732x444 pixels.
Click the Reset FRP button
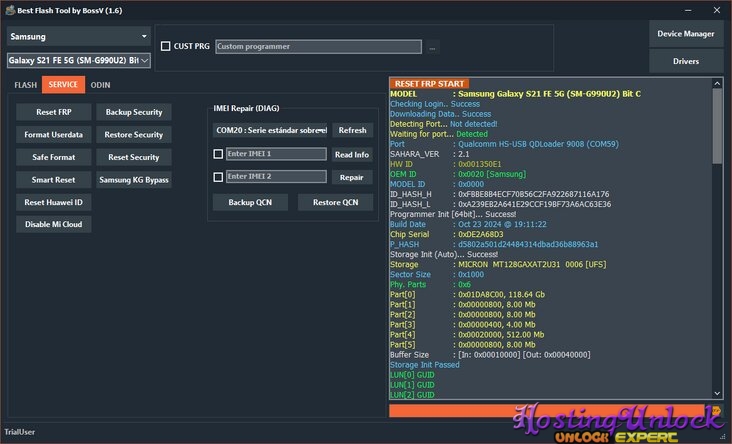coord(54,112)
